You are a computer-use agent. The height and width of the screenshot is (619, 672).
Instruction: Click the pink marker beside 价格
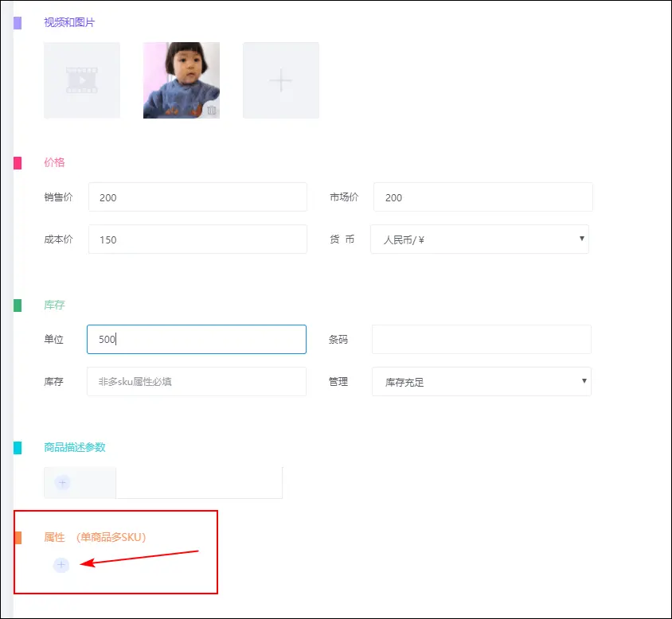tap(17, 162)
